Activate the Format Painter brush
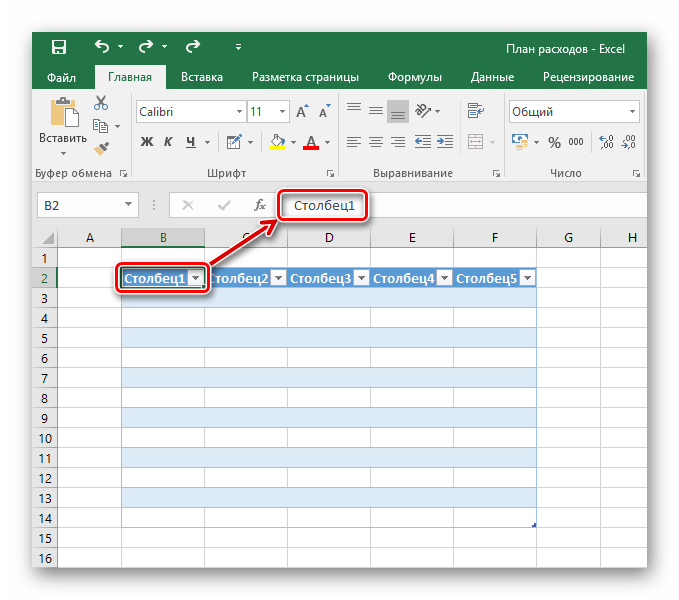This screenshot has width=679, height=600. pos(101,148)
